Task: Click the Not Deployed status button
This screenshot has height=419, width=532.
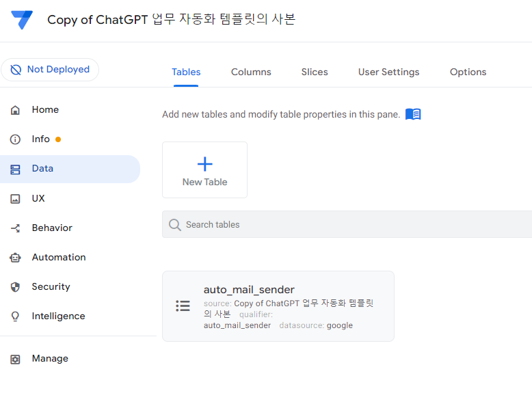Action: 50,70
